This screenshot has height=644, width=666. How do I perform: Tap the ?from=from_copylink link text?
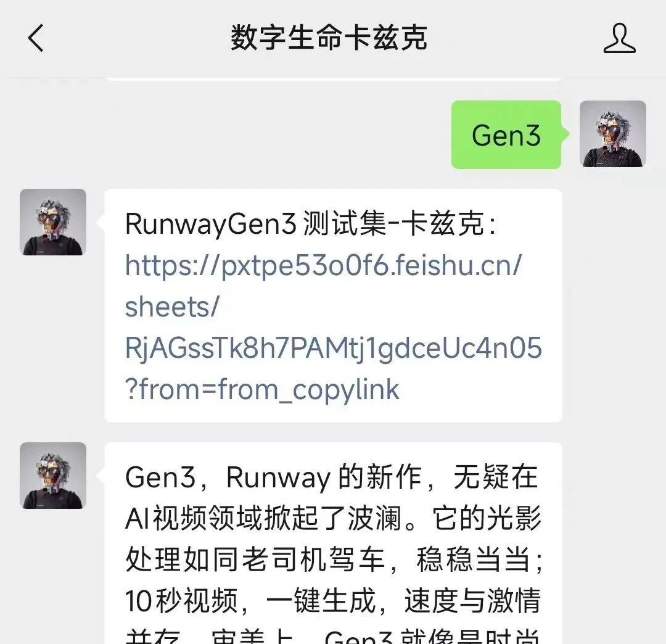(x=262, y=389)
